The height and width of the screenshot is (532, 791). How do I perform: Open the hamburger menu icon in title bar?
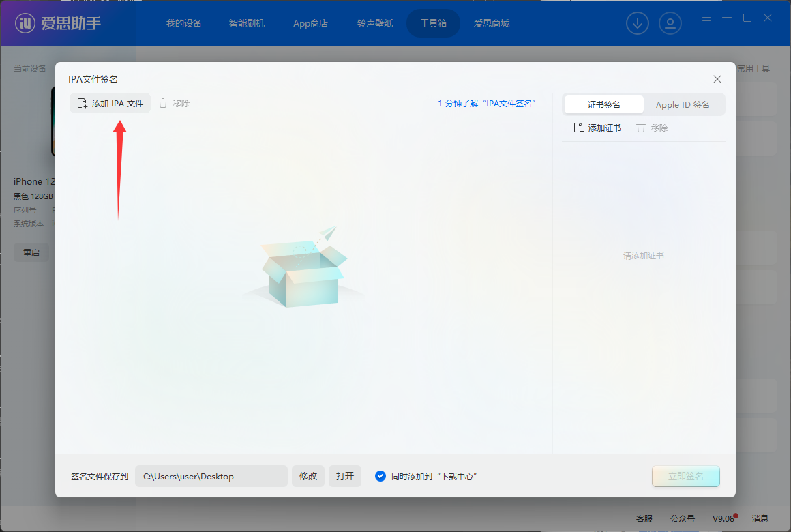coord(706,18)
